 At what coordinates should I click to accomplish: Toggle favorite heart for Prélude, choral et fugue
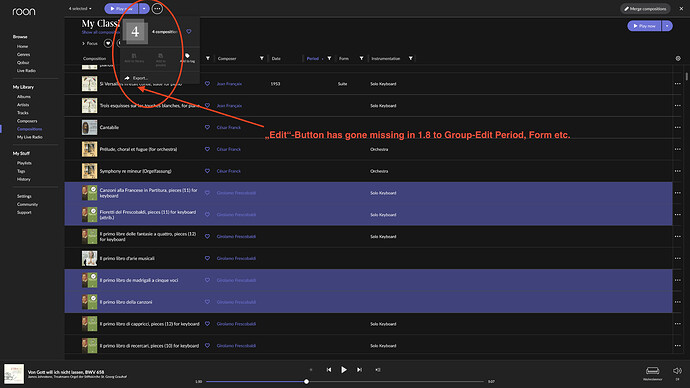pyautogui.click(x=207, y=149)
